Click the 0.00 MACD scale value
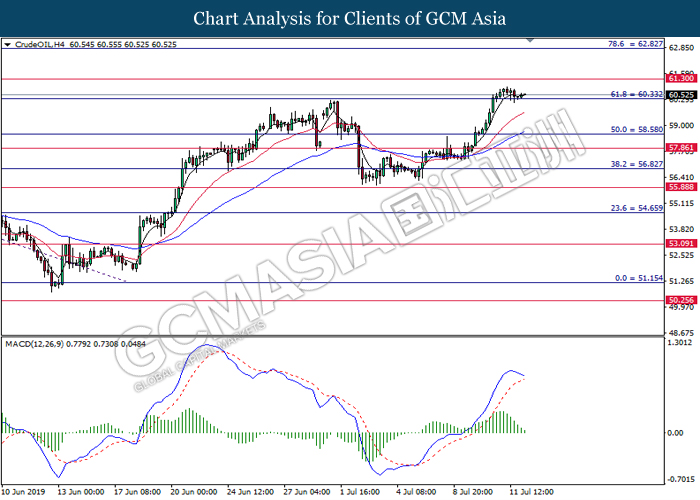This screenshot has width=700, height=500. (675, 433)
